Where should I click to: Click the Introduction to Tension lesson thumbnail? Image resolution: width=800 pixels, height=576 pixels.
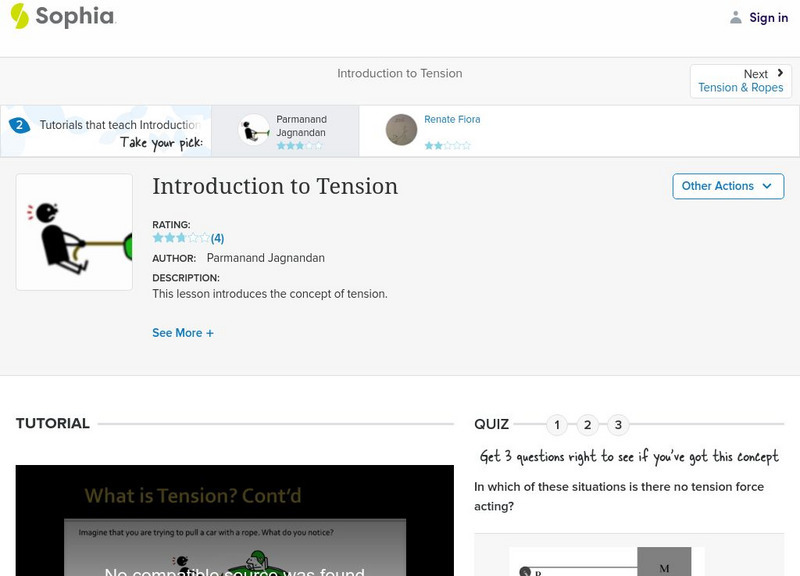[74, 232]
